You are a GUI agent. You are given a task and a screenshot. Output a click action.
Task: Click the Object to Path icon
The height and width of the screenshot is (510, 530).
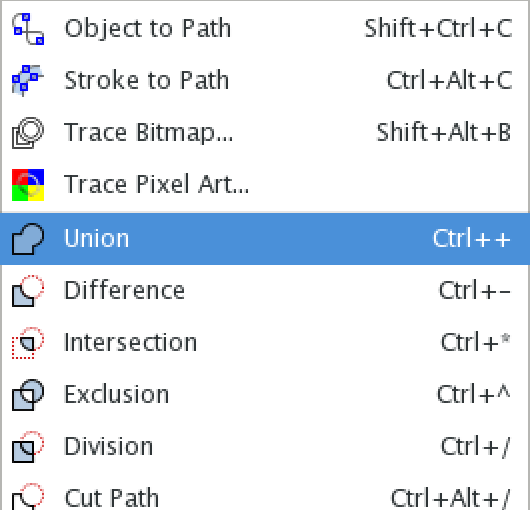click(x=28, y=29)
